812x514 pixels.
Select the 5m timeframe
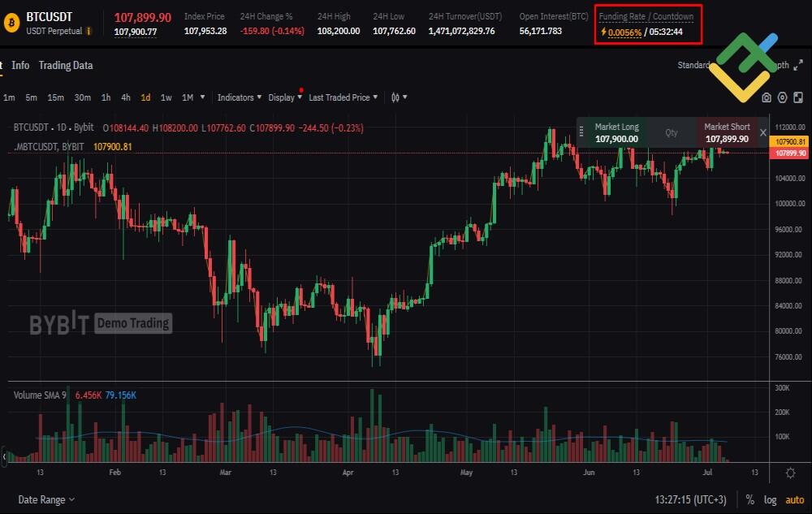pos(31,97)
